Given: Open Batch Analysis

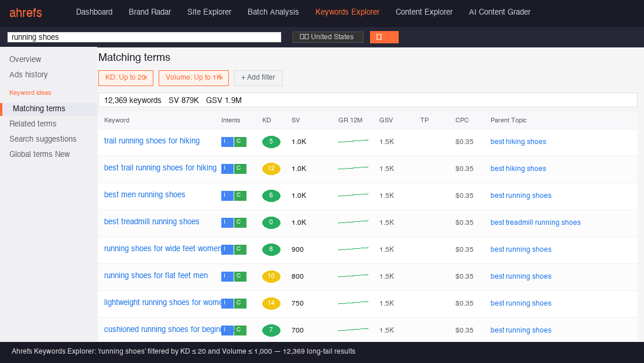Looking at the screenshot, I should point(273,12).
